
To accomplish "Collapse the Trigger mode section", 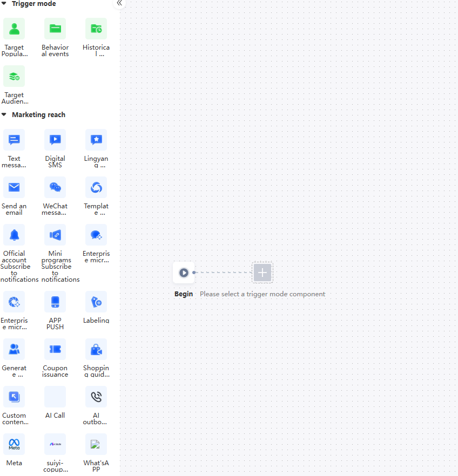I will point(4,3).
